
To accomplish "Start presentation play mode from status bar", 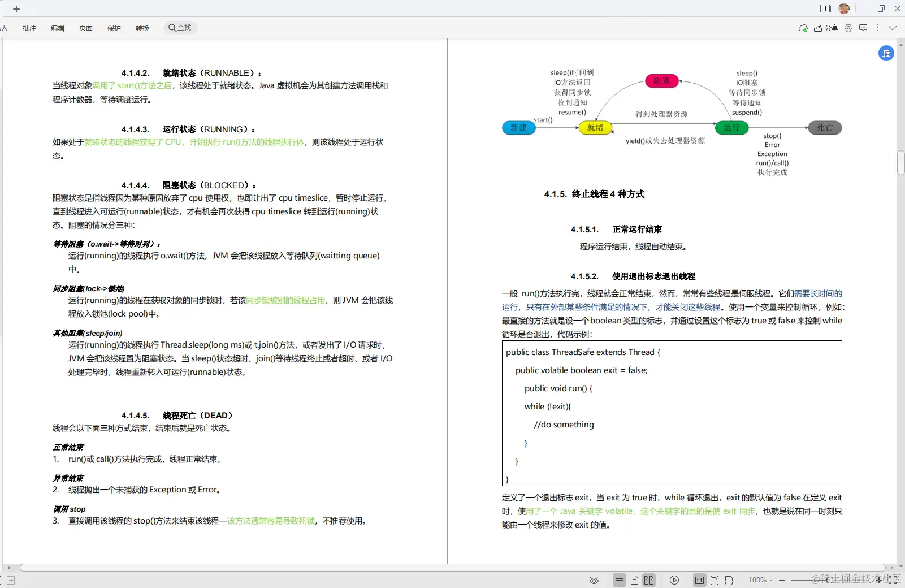I will [674, 580].
